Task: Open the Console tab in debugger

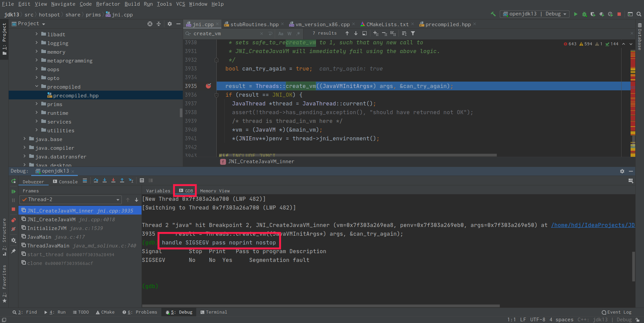Action: [65, 182]
